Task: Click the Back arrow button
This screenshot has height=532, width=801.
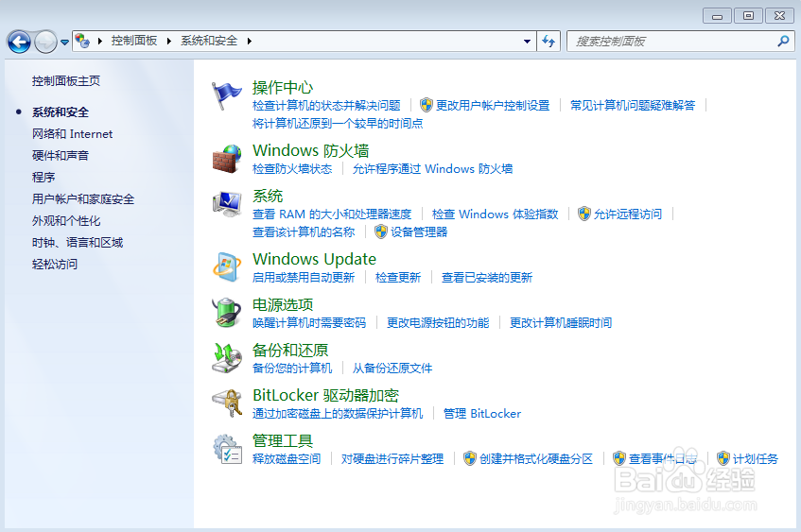Action: pos(19,42)
